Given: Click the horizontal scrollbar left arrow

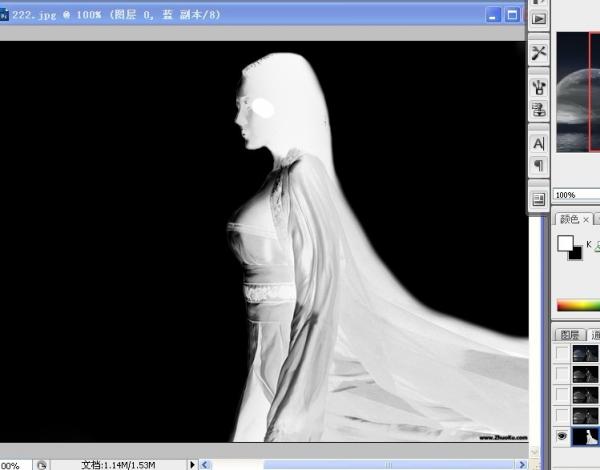Looking at the screenshot, I should pos(205,464).
